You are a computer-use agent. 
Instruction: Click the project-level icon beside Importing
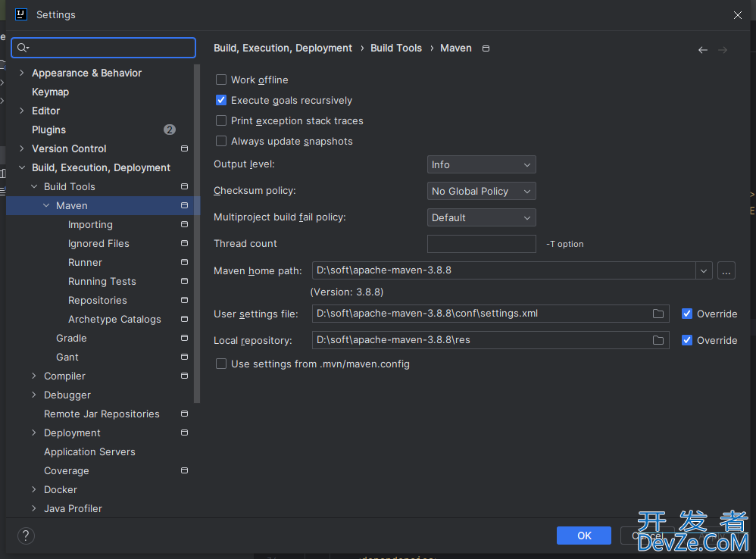(184, 224)
